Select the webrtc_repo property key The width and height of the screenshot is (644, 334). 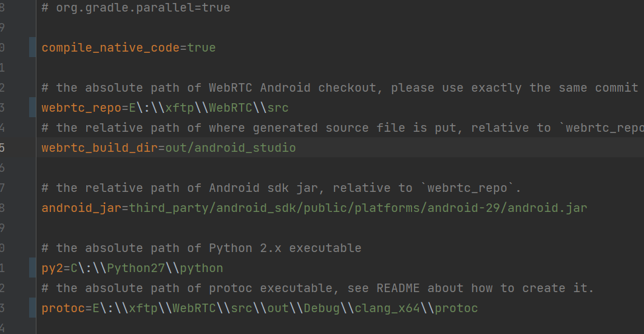click(x=81, y=107)
